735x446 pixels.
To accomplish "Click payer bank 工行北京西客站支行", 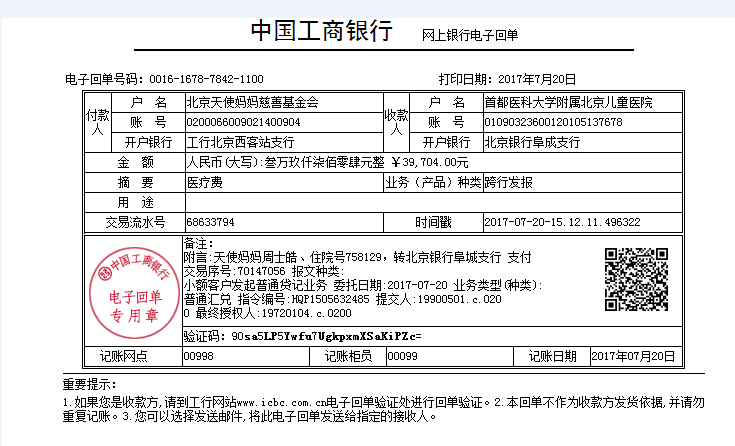I will [x=240, y=142].
